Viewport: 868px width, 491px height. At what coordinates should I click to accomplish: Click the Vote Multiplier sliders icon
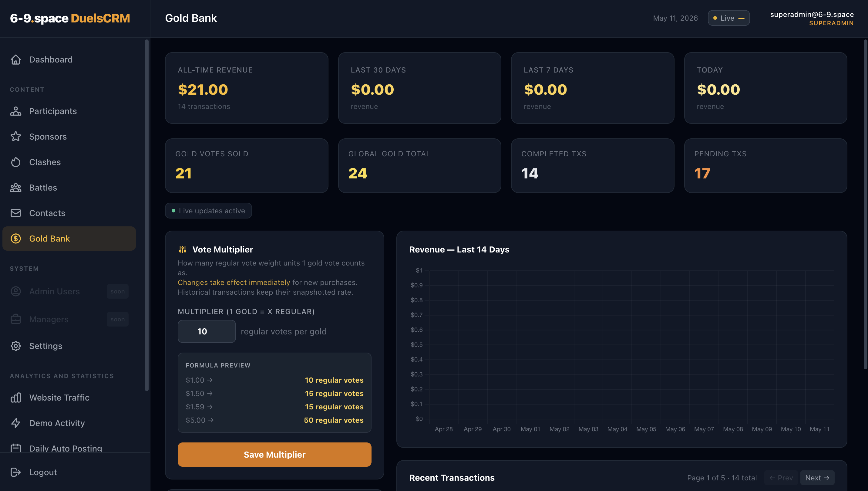point(182,249)
